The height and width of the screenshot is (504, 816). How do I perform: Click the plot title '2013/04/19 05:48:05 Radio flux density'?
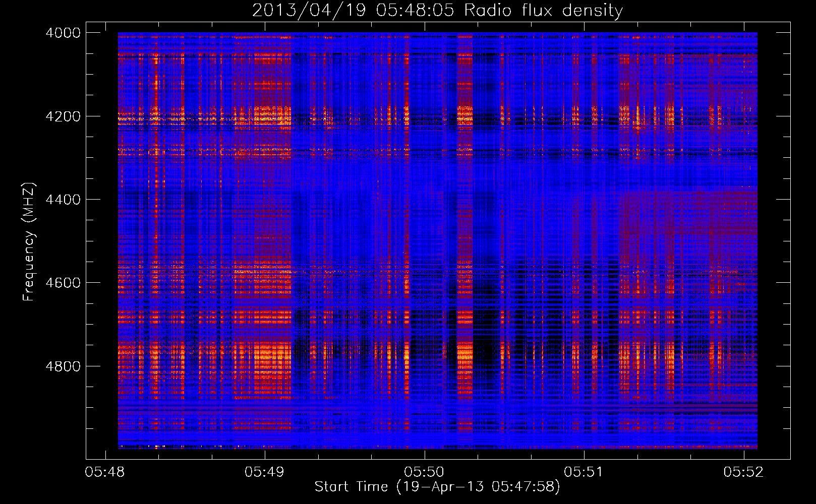(437, 11)
